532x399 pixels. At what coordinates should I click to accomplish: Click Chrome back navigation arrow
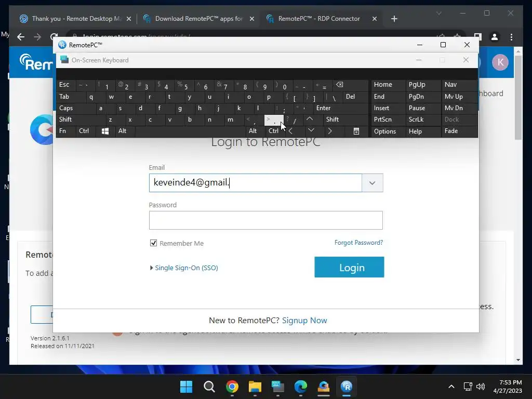tap(21, 37)
